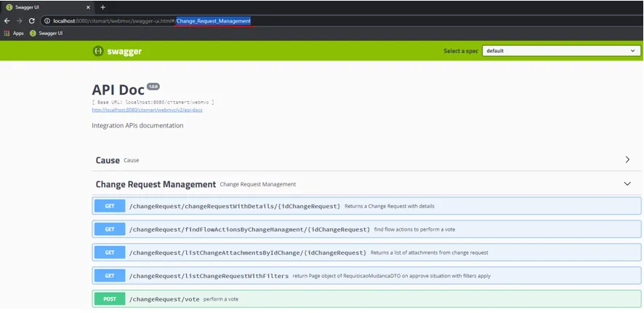
Task: Click 'return Page object of RequisicaoMudancaDTO' description
Action: (x=391, y=276)
